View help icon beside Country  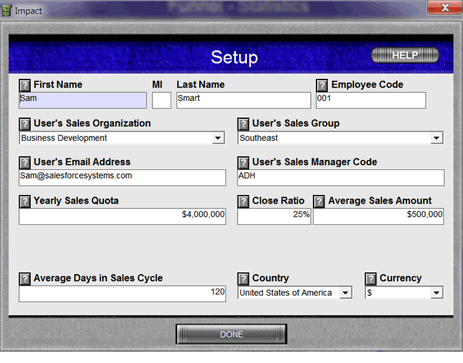tap(243, 279)
